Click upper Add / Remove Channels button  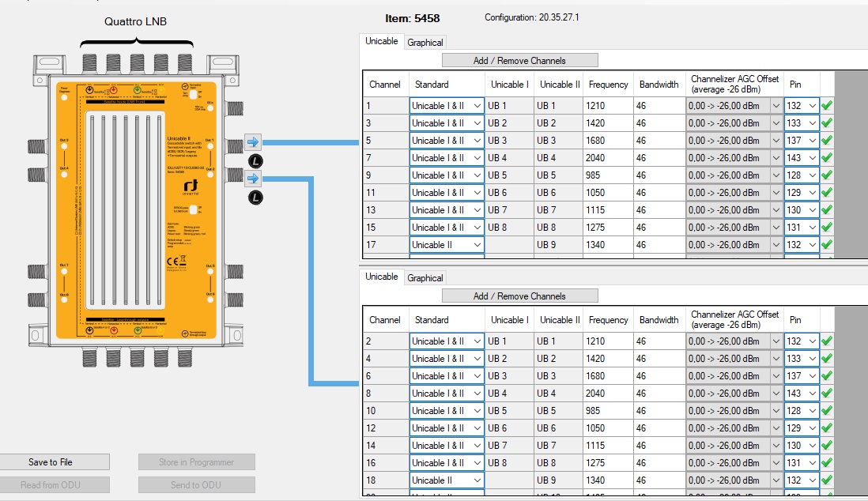[x=519, y=60]
